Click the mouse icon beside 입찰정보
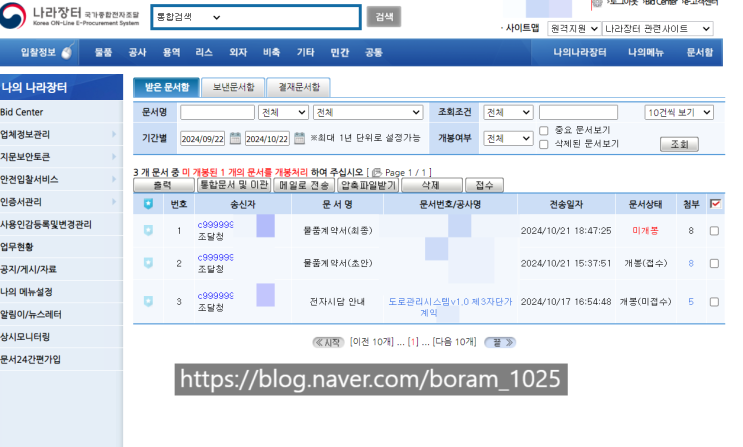The image size is (743, 447). [x=67, y=51]
